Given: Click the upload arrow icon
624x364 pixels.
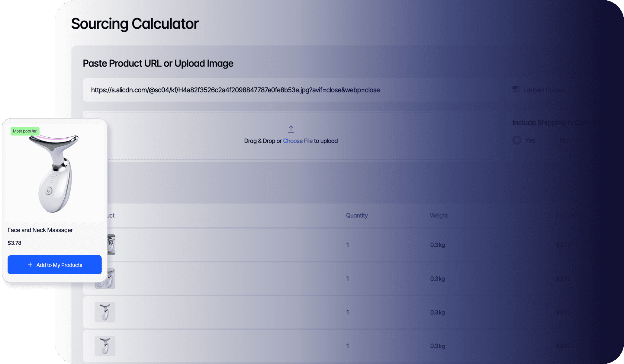Looking at the screenshot, I should 291,129.
